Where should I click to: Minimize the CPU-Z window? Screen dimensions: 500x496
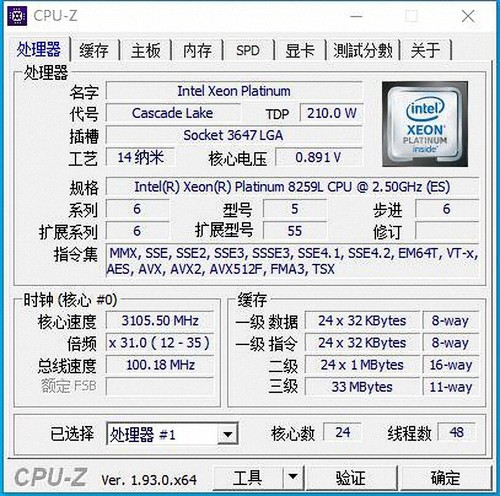356,16
